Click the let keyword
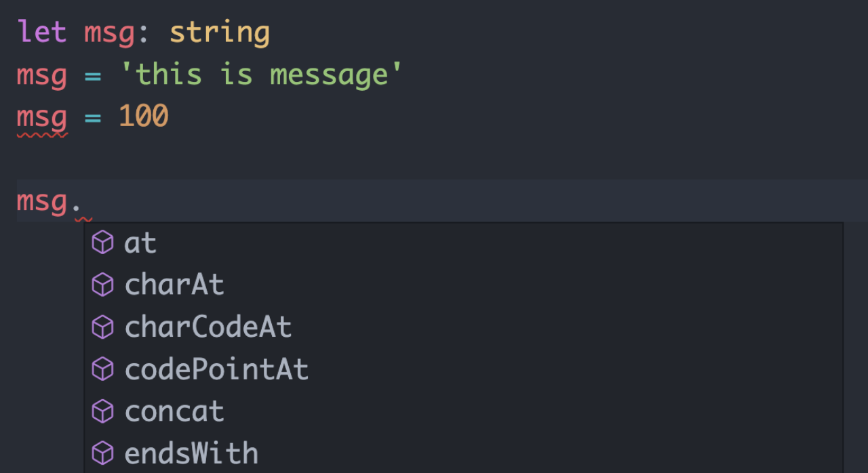868x473 pixels. [42, 33]
